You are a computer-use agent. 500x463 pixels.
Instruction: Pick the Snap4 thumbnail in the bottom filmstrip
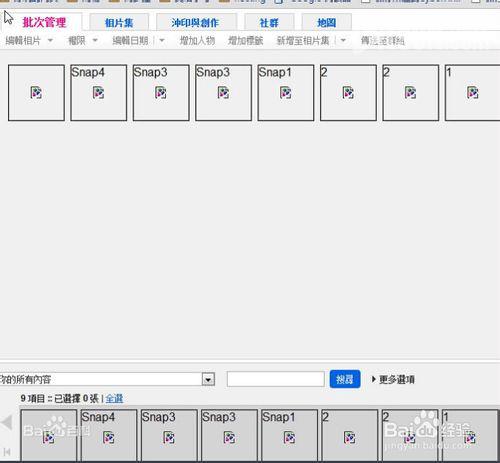tap(109, 435)
